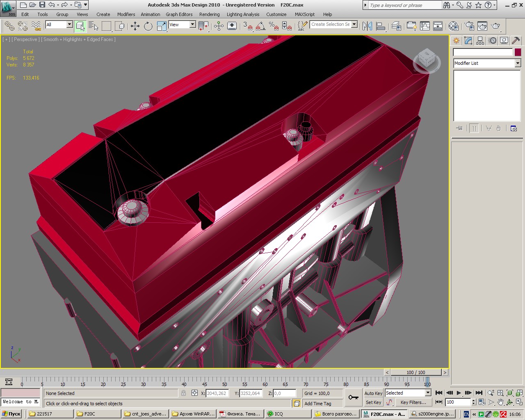This screenshot has height=420, width=525.
Task: Toggle the Angle Snap tool
Action: coord(260,26)
